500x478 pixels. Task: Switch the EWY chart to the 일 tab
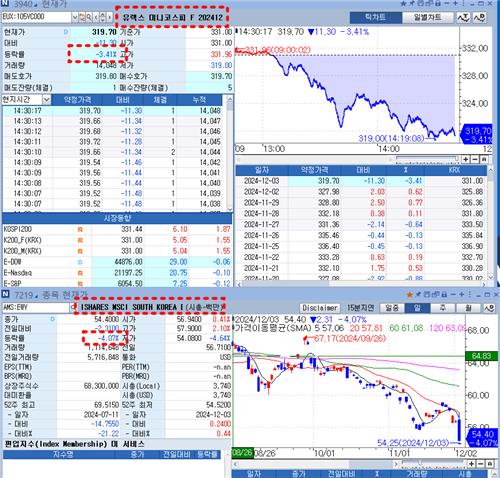click(x=417, y=308)
